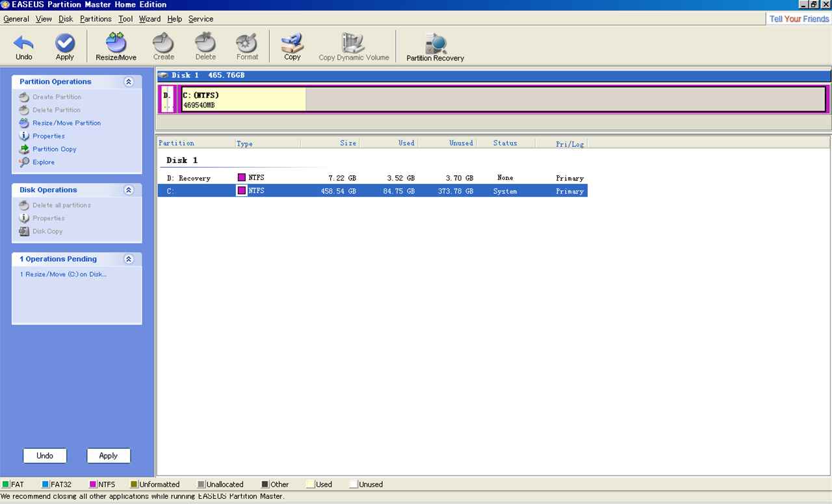Screen dimensions: 832x504
Task: Click the Explore link
Action: click(44, 162)
